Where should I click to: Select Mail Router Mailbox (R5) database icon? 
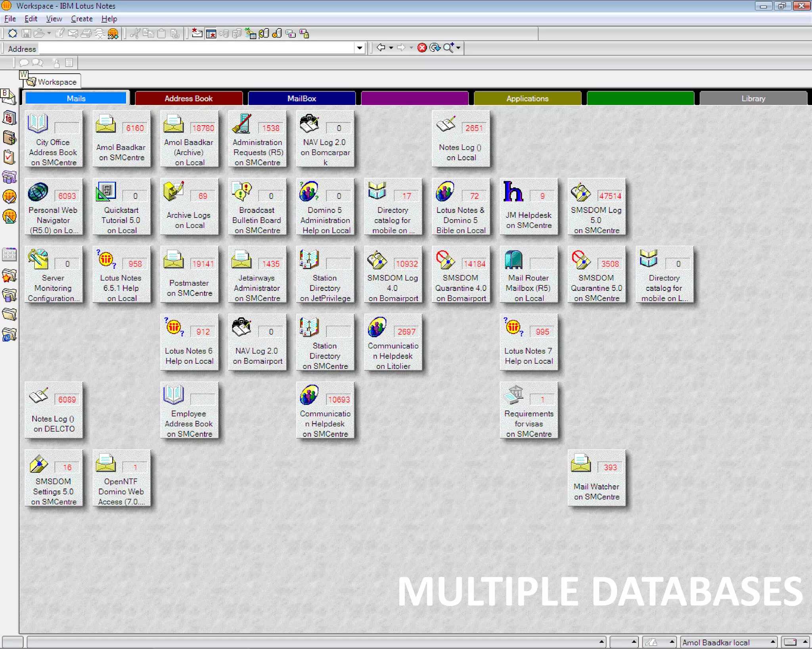click(x=529, y=275)
